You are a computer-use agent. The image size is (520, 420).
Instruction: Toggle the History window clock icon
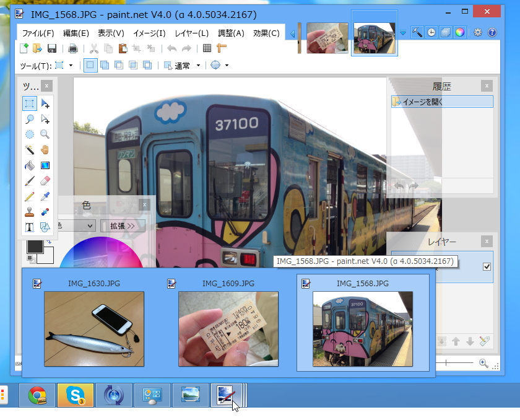431,32
